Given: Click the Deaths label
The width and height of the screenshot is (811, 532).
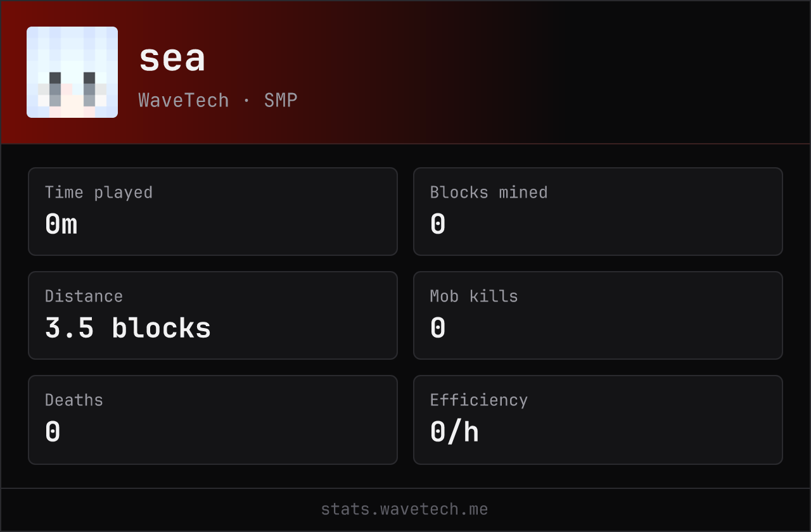Looking at the screenshot, I should tap(74, 400).
